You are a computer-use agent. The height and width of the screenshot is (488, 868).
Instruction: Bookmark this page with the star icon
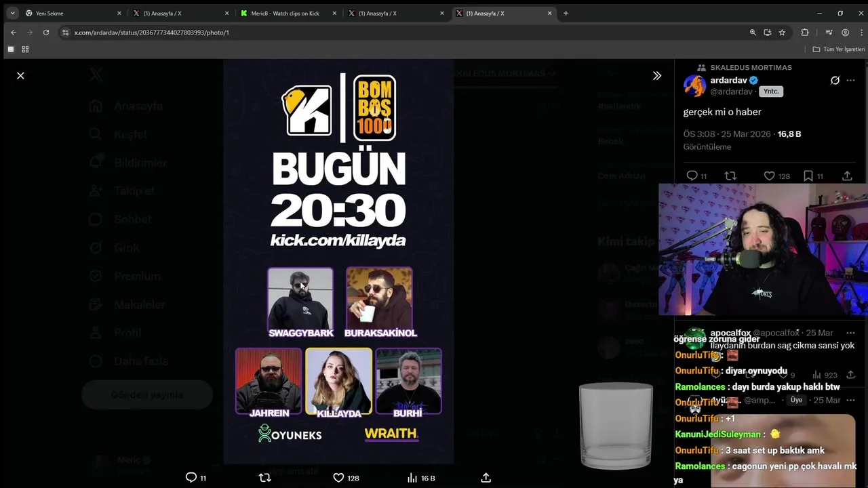pos(782,33)
